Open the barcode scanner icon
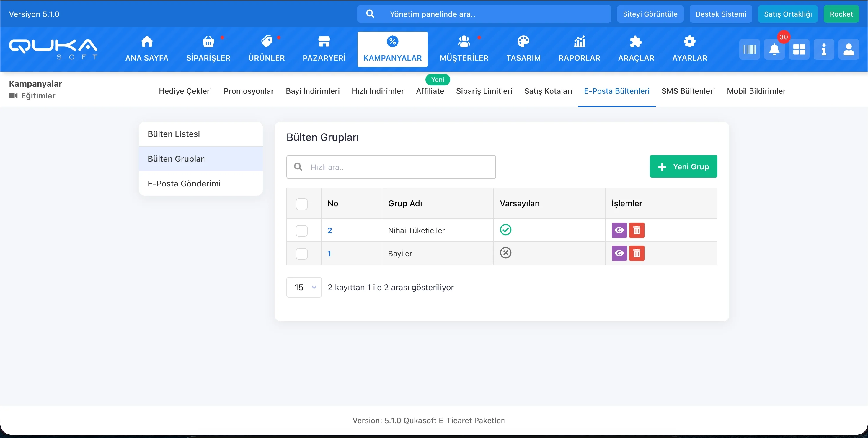Image resolution: width=868 pixels, height=438 pixels. coord(749,50)
